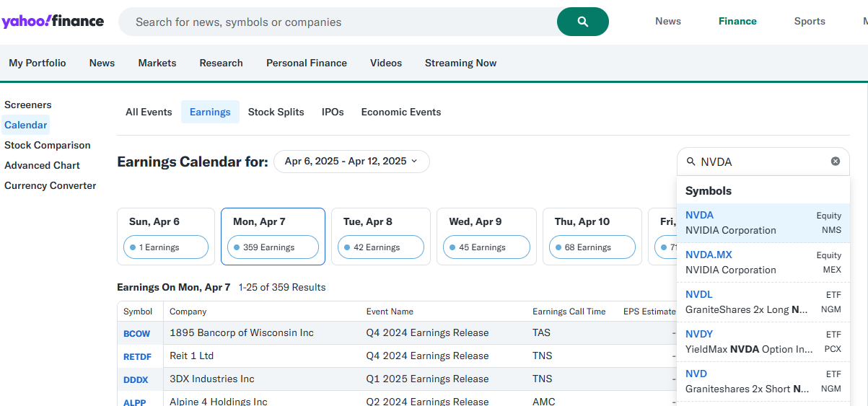Choose the NVDY YieldMax suggestion
Viewport: 868px width, 406px height.
pyautogui.click(x=763, y=342)
